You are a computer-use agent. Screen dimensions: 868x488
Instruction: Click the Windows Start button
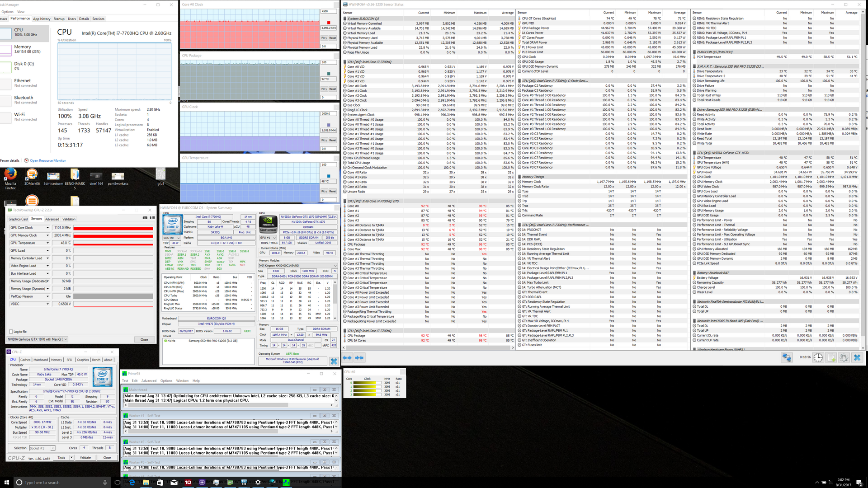click(6, 482)
